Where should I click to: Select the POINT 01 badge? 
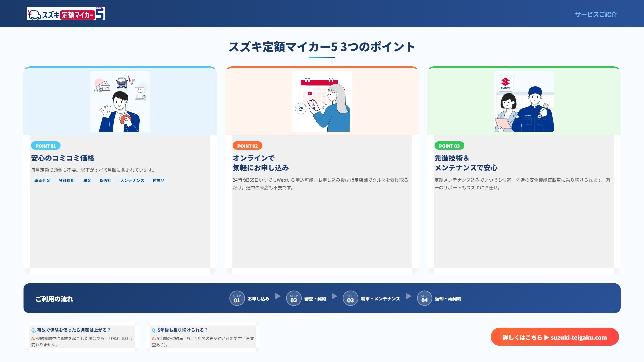pyautogui.click(x=46, y=146)
